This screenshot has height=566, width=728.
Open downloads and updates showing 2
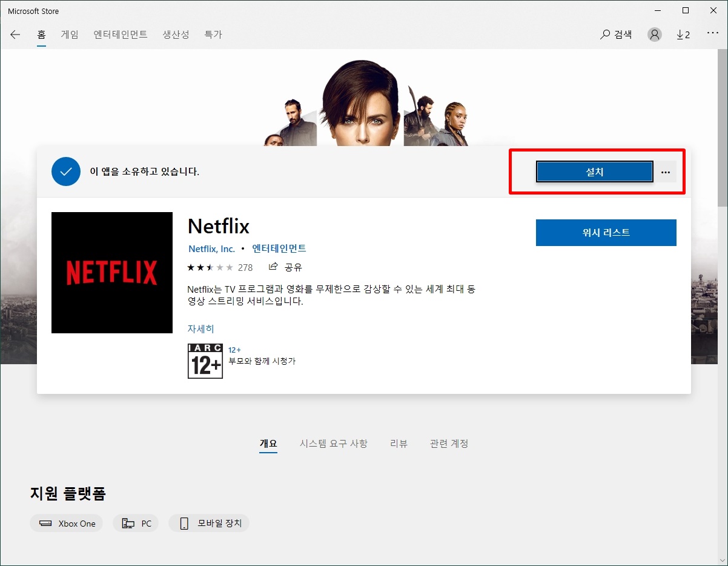point(683,35)
